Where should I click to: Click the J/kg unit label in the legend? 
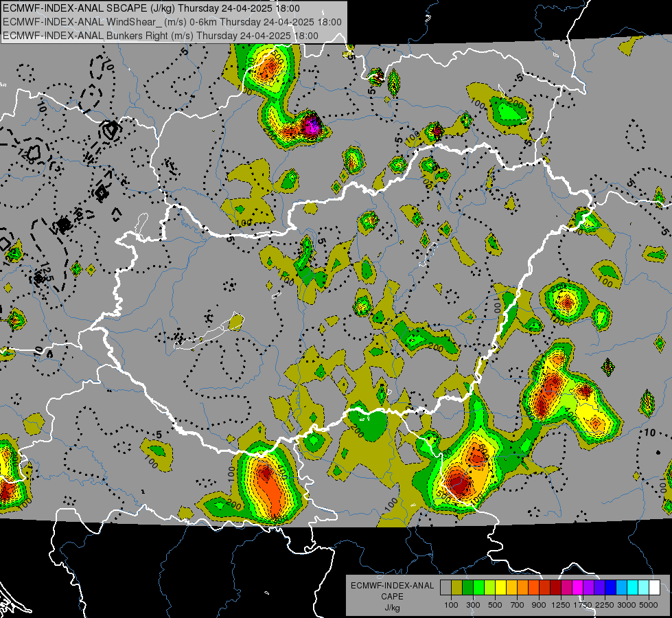coord(392,608)
